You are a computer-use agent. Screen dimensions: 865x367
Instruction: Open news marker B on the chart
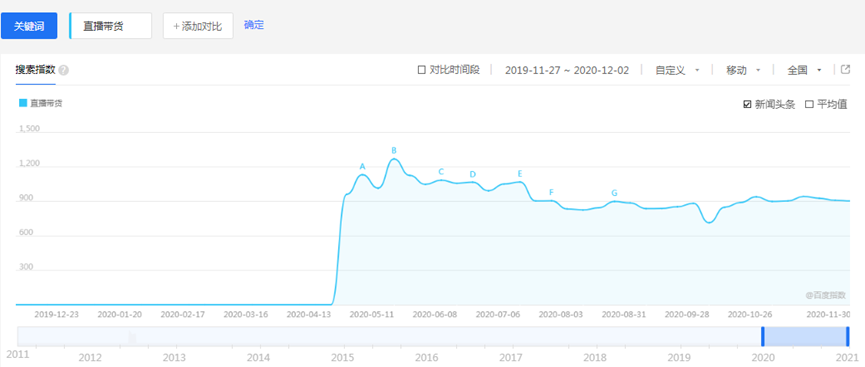click(394, 150)
